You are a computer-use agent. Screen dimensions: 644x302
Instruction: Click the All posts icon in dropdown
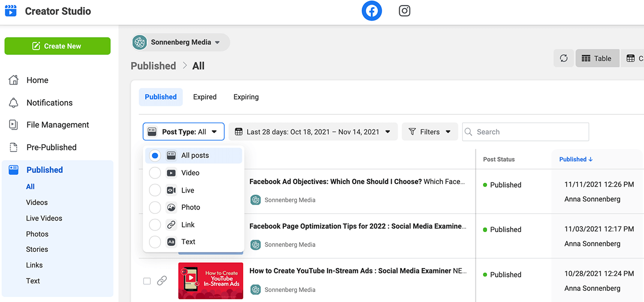coord(171,155)
